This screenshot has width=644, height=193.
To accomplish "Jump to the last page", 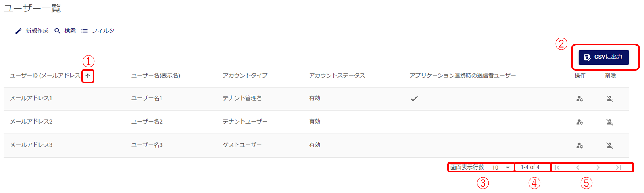I will 618,168.
